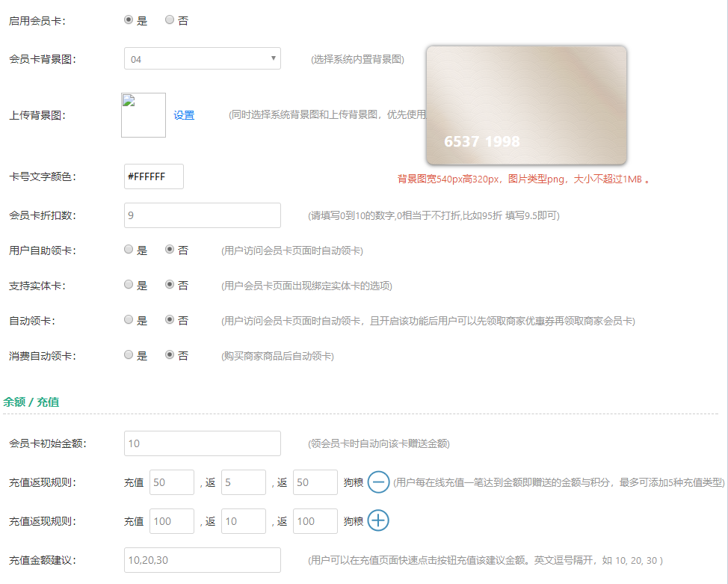
Task: Select 否 for 用户自助领卡
Action: tap(170, 250)
